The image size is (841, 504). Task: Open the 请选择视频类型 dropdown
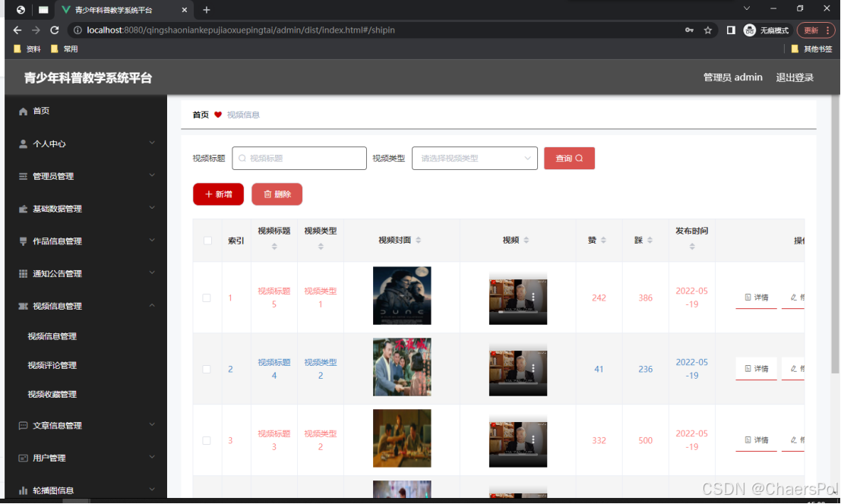tap(475, 158)
